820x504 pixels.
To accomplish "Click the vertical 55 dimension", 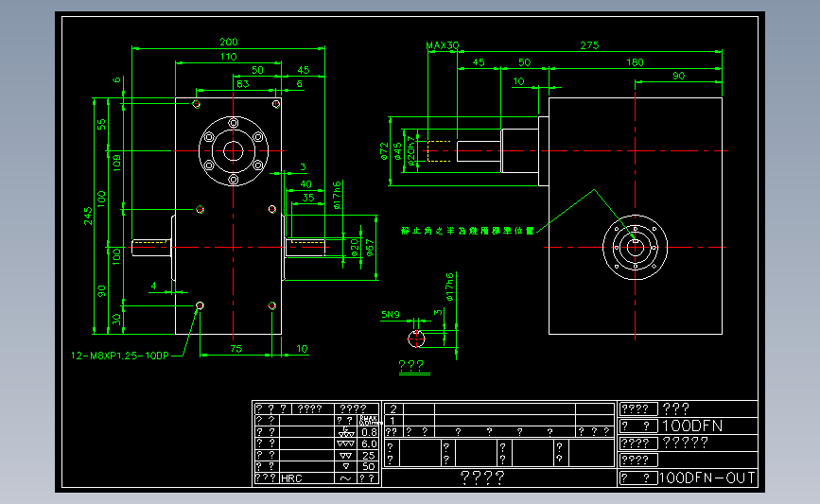I will point(101,125).
